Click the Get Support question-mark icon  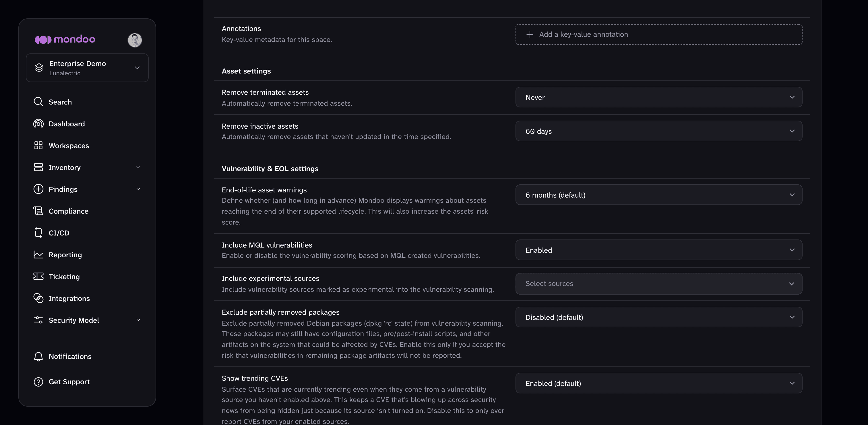coord(38,382)
